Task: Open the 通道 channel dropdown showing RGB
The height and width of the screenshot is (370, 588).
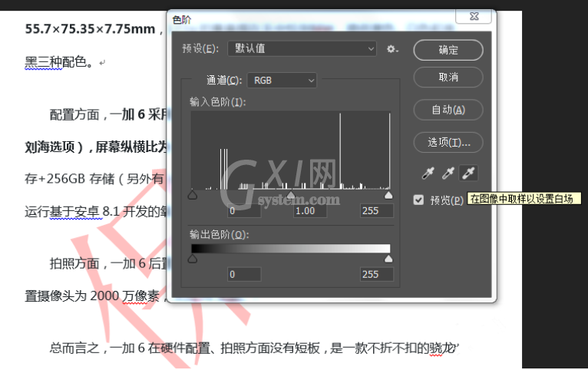Action: (x=282, y=81)
